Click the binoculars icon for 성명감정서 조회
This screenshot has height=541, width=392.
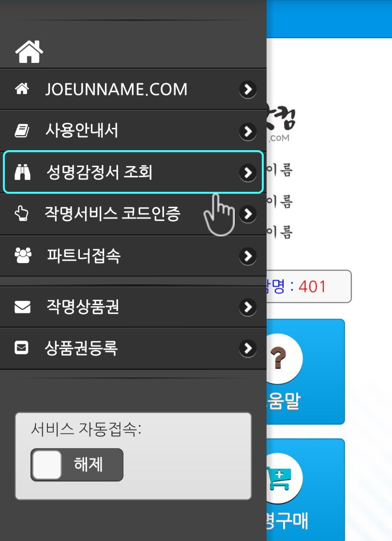click(x=22, y=172)
